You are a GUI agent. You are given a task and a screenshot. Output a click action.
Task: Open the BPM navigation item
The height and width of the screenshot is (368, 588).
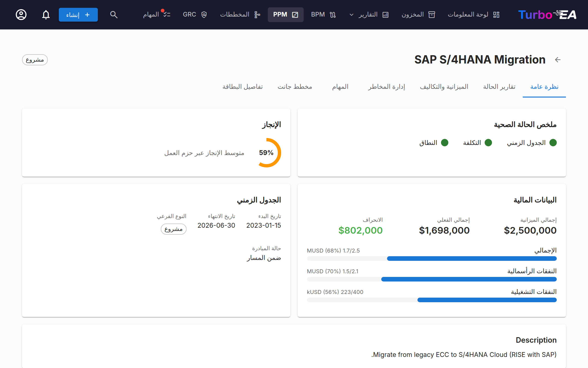coord(323,14)
